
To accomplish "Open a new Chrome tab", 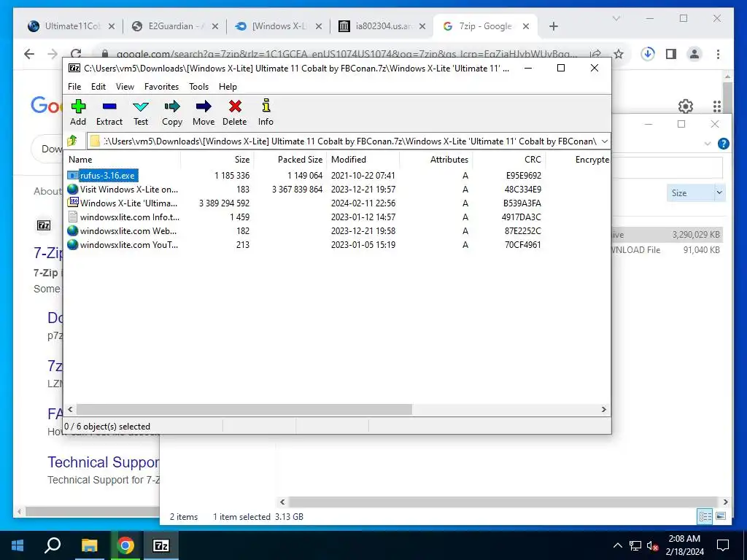I will [x=553, y=26].
